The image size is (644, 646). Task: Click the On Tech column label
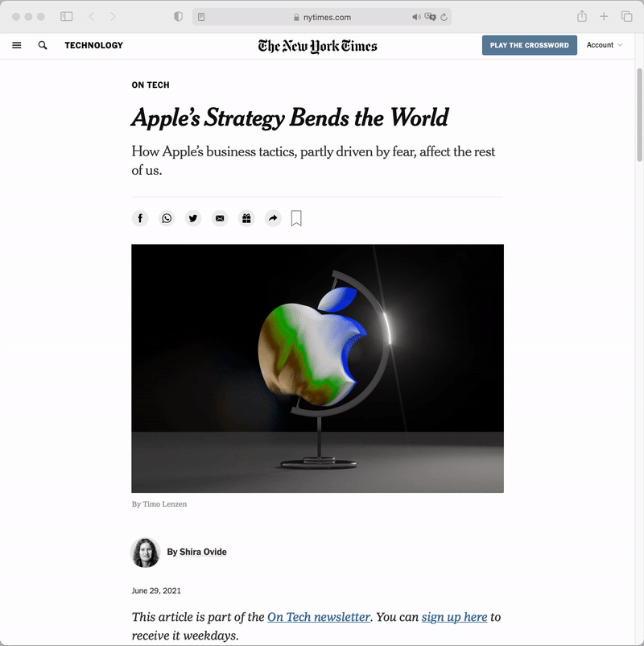(x=151, y=85)
